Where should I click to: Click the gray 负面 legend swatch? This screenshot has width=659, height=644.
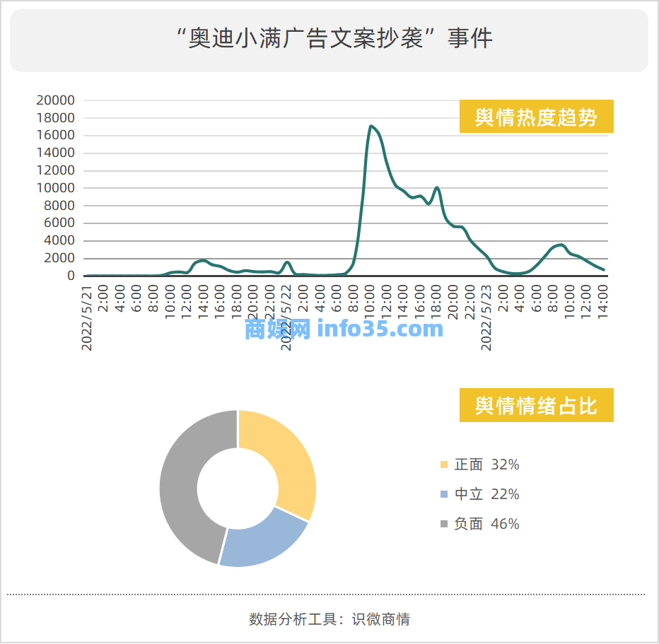pyautogui.click(x=444, y=524)
